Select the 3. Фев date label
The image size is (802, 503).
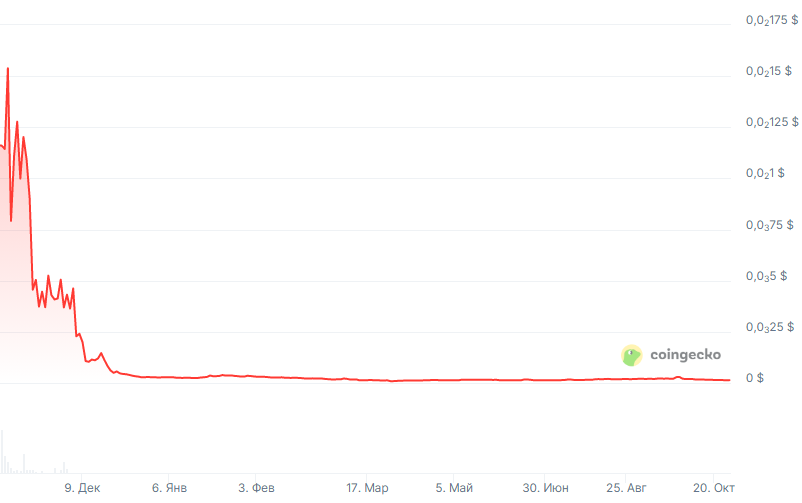click(x=256, y=488)
